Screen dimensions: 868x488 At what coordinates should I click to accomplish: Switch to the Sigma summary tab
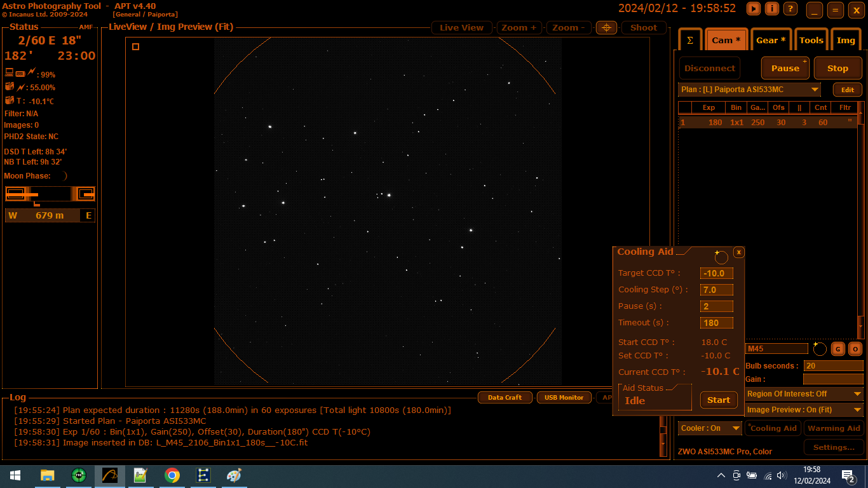[x=690, y=40]
